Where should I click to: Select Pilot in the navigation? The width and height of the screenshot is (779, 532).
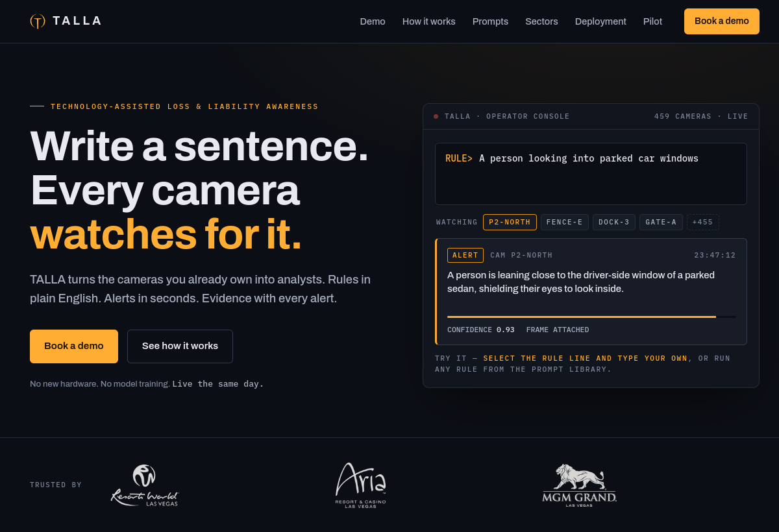[x=652, y=21]
